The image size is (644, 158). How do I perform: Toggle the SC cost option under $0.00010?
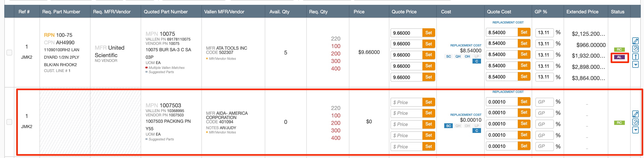tap(449, 126)
